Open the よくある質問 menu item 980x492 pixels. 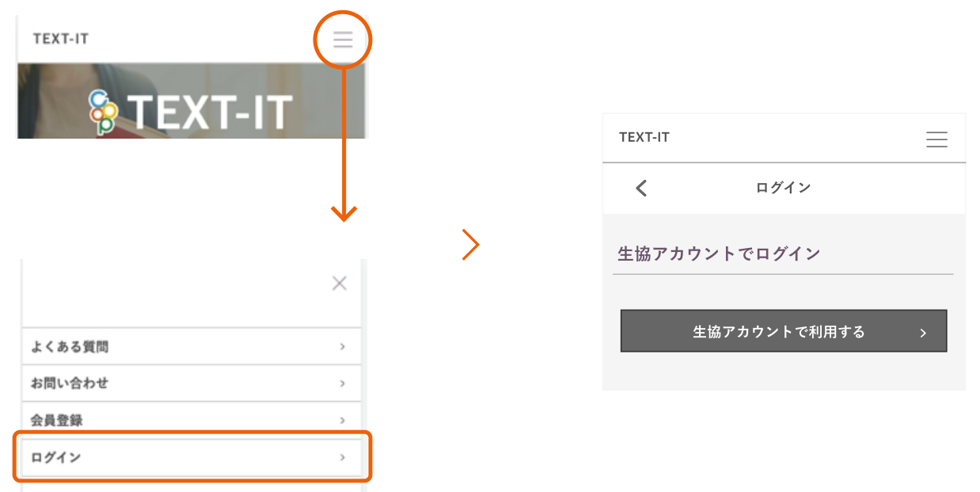(70, 346)
